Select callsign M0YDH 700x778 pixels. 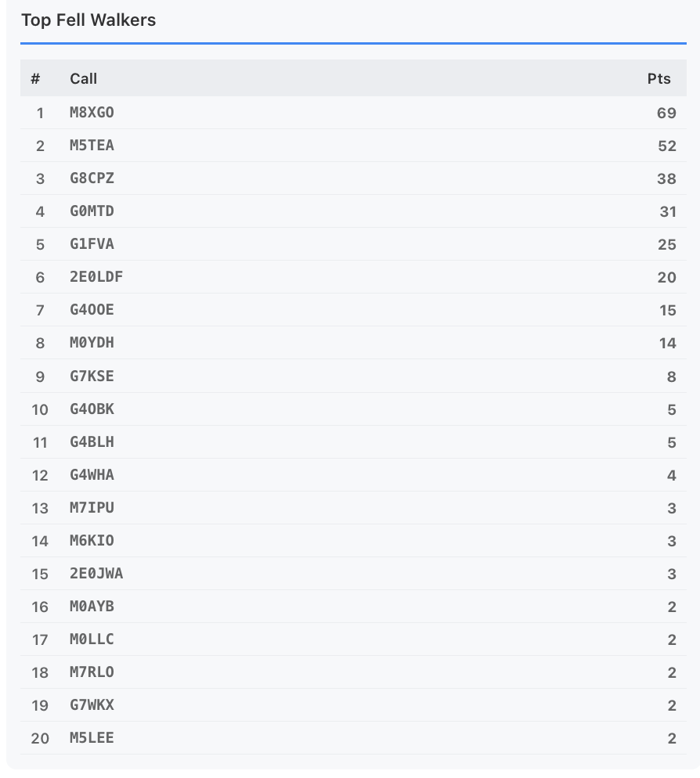point(92,343)
